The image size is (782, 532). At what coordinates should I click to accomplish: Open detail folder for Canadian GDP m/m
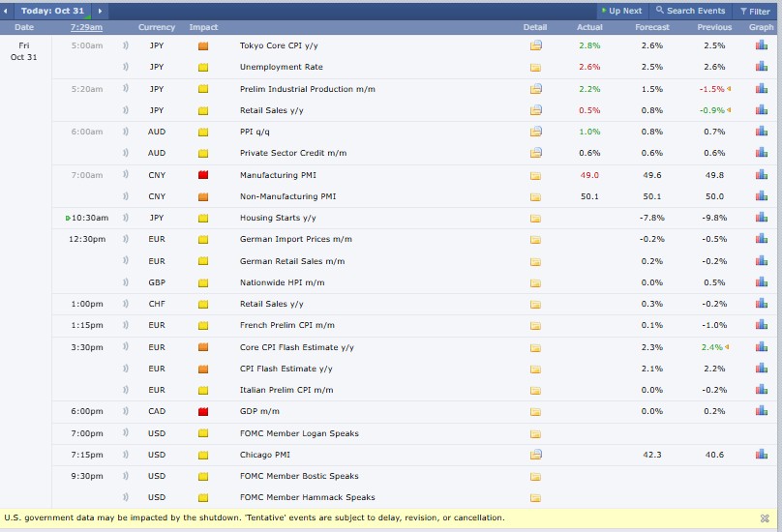coord(535,412)
